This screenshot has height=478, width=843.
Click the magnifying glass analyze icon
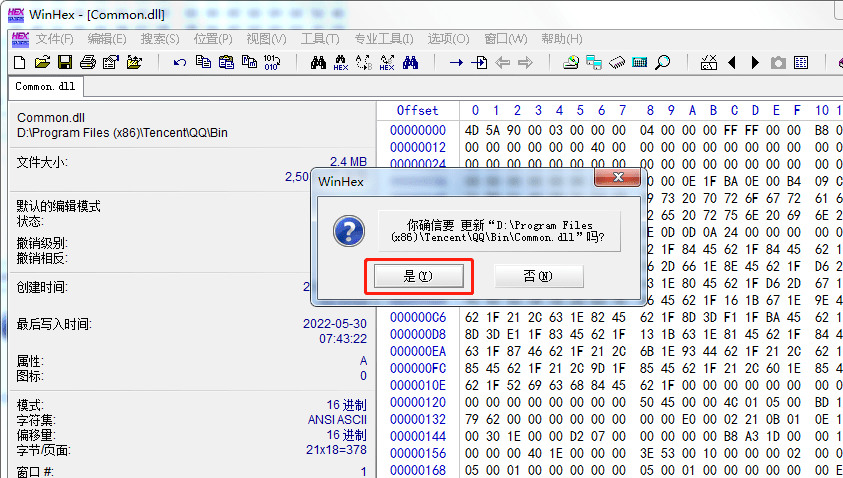pos(663,62)
